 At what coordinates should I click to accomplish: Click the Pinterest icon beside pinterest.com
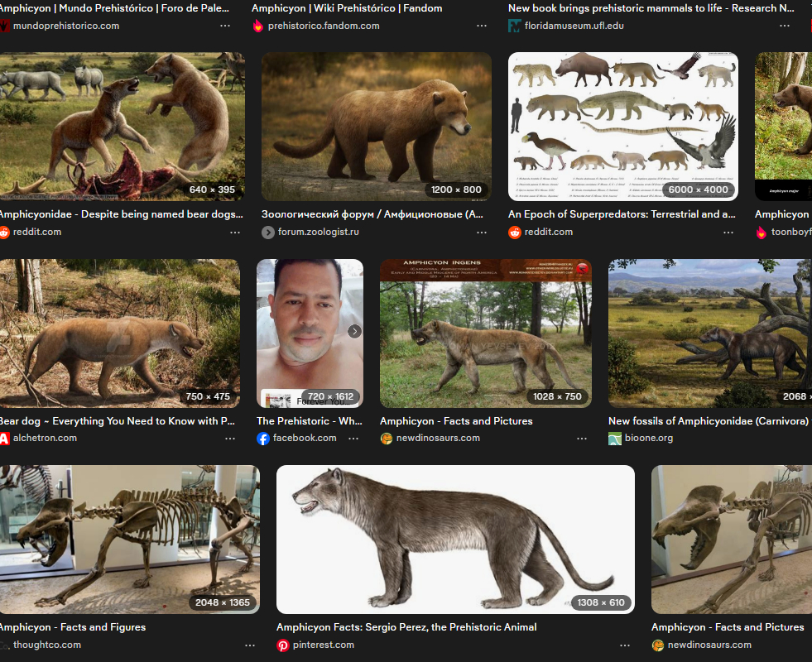coord(283,645)
